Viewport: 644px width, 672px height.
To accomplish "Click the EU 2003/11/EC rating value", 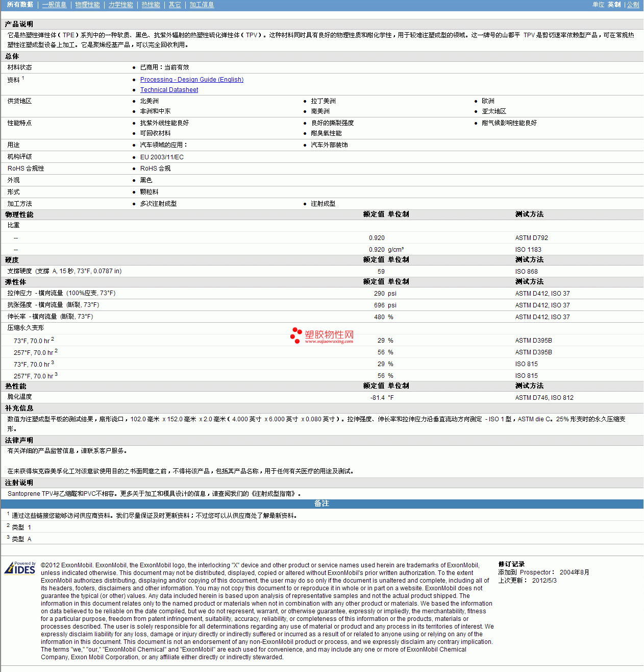I will [x=162, y=157].
